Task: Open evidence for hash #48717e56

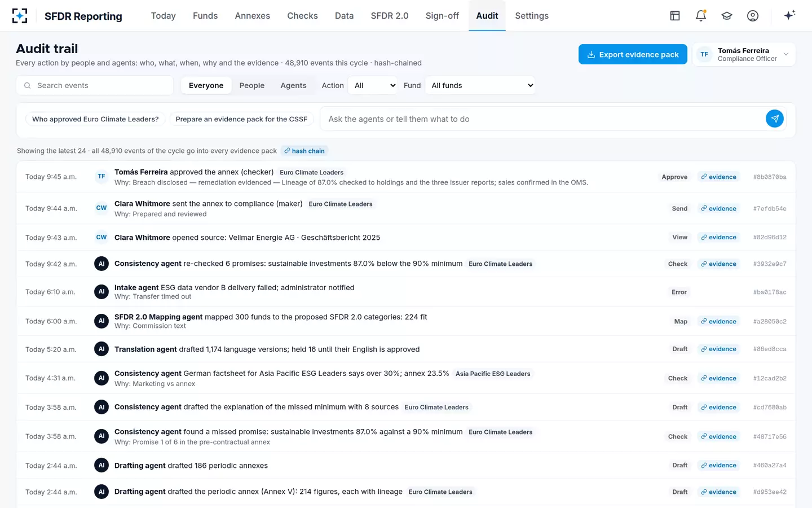Action: point(719,437)
